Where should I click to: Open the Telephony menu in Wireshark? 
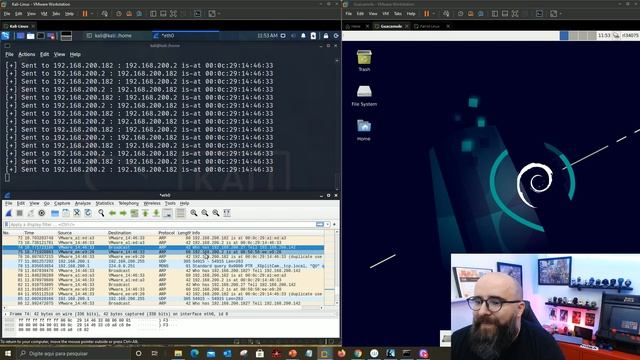(129, 203)
